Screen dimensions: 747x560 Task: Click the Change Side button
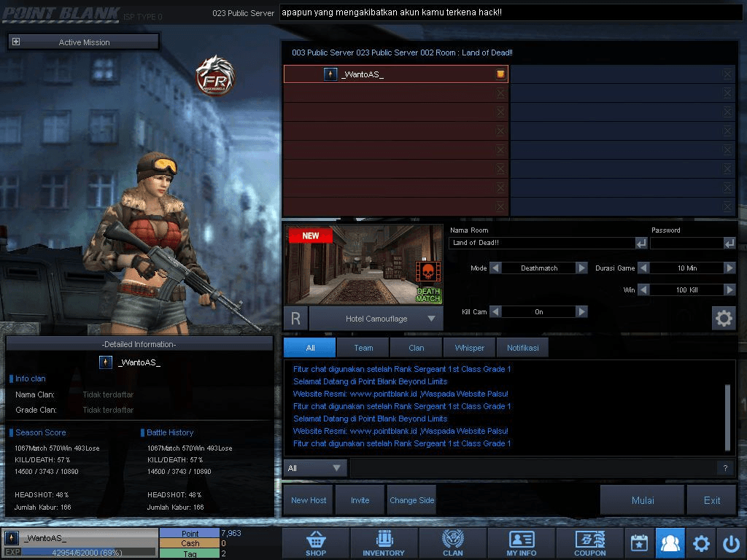[x=411, y=500]
